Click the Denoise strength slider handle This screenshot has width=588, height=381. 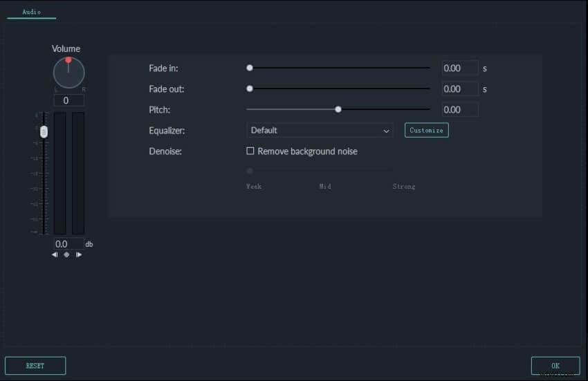(250, 171)
